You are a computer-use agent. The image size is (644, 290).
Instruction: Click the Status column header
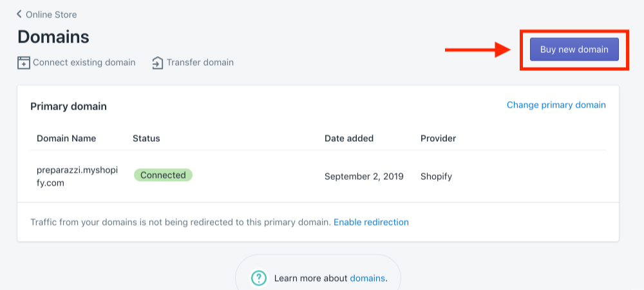[146, 139]
